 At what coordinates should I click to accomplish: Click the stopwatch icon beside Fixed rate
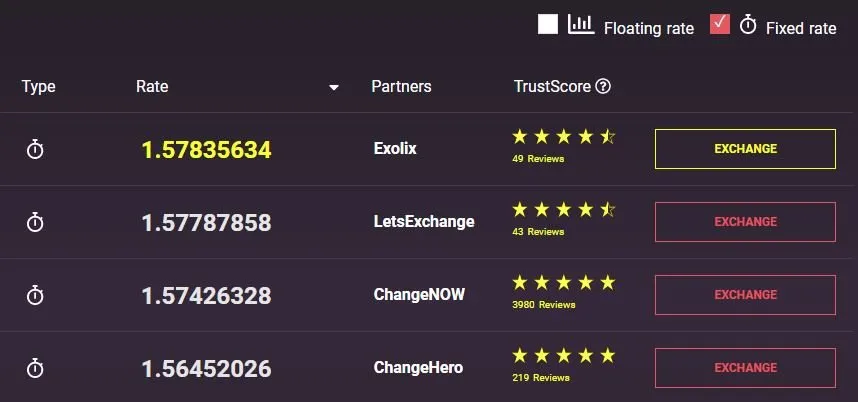(748, 25)
